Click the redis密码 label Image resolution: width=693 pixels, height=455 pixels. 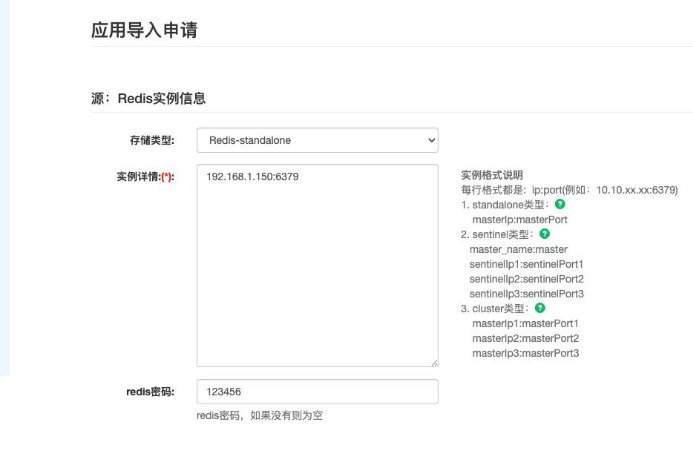tap(151, 391)
